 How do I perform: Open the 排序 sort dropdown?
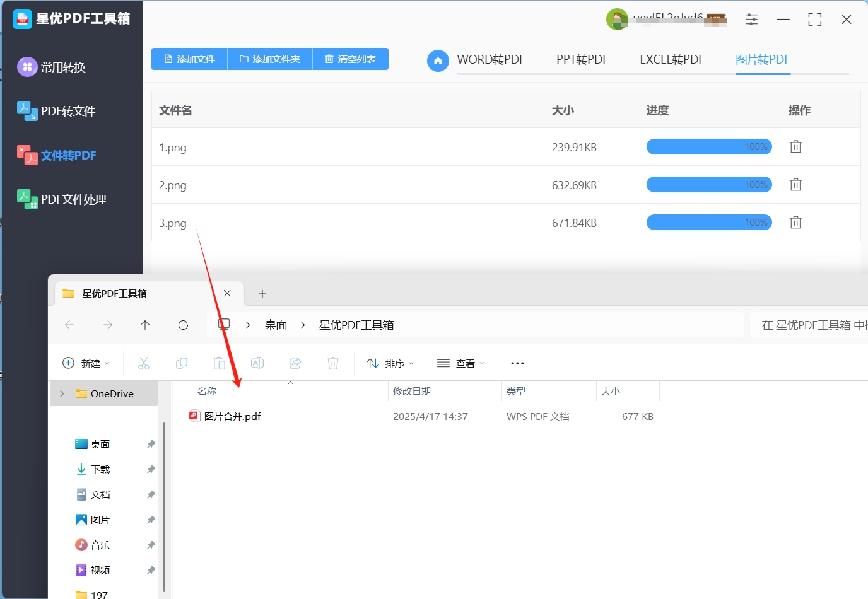point(390,363)
